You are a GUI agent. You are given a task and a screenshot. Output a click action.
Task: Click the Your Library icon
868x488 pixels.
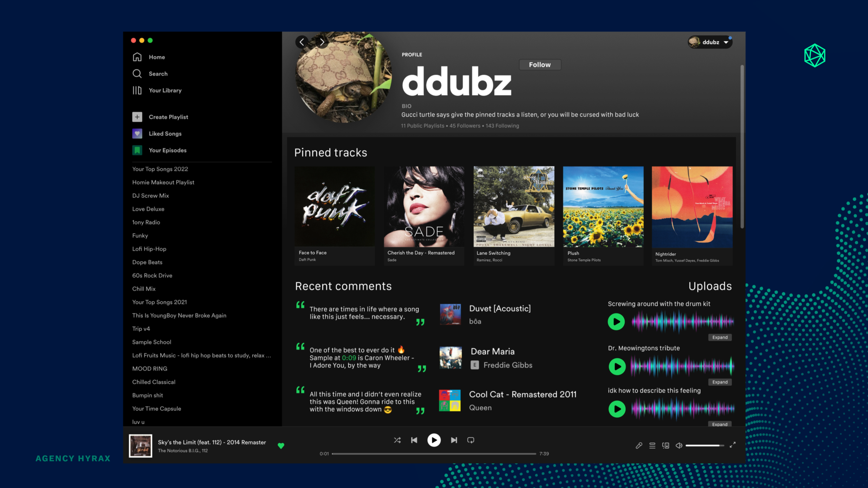click(137, 90)
